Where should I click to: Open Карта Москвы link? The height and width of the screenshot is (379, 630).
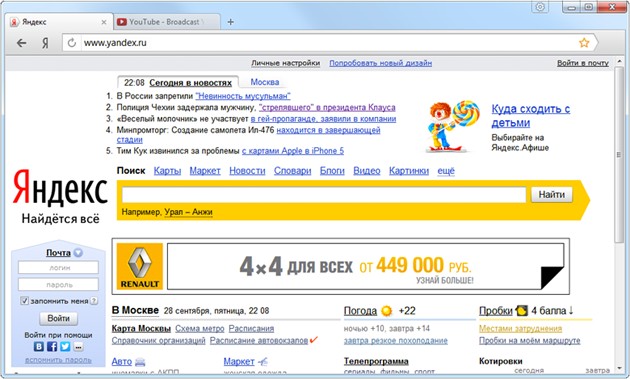(x=141, y=329)
